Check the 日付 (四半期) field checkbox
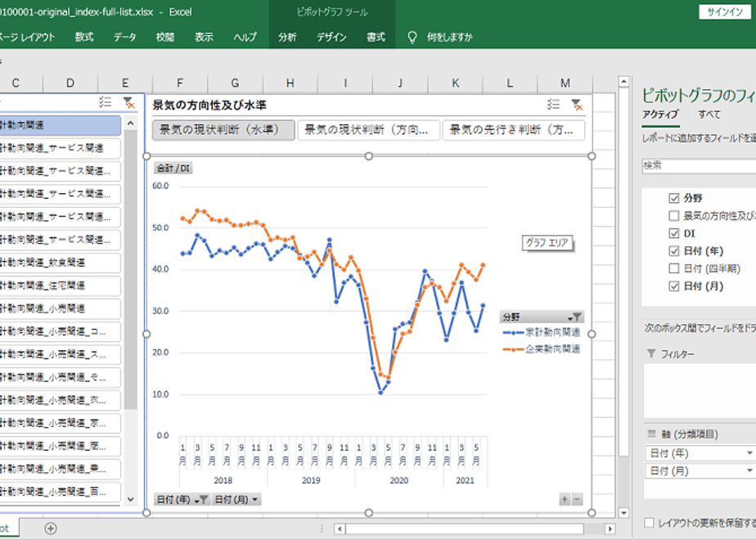Screen dimensions: 756x540 tap(673, 268)
